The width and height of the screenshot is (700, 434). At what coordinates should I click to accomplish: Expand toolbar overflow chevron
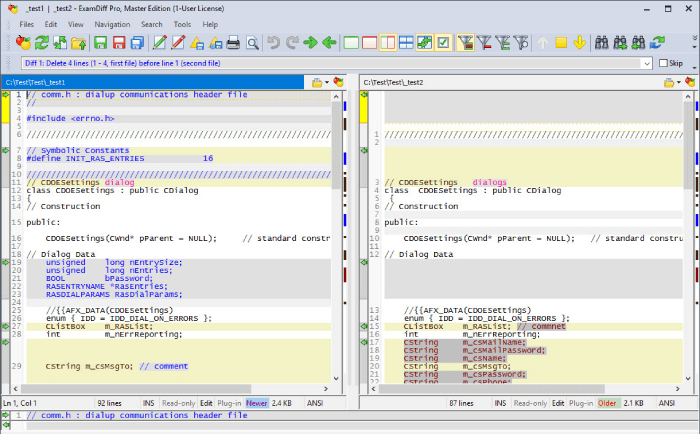pyautogui.click(x=694, y=42)
